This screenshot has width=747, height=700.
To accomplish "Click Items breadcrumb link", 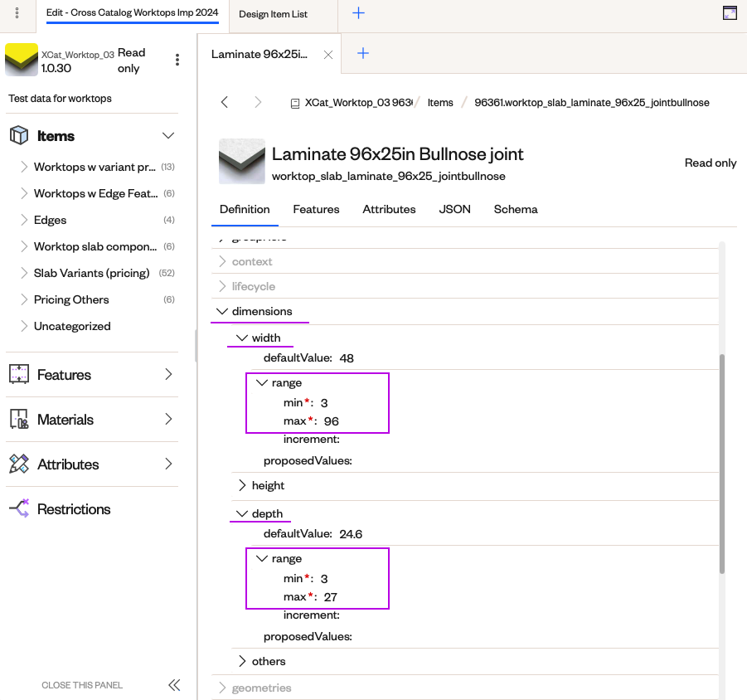I will pyautogui.click(x=440, y=103).
